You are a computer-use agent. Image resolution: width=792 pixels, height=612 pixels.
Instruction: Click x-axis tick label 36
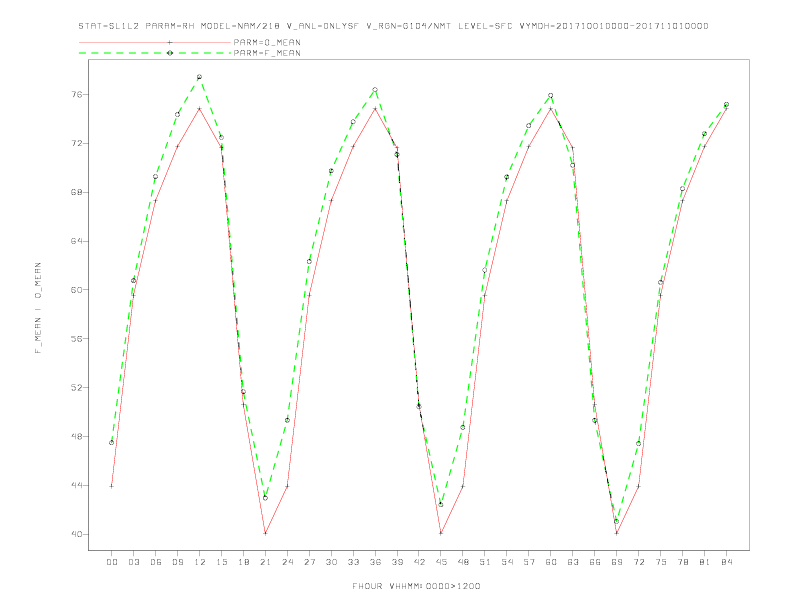pyautogui.click(x=375, y=562)
